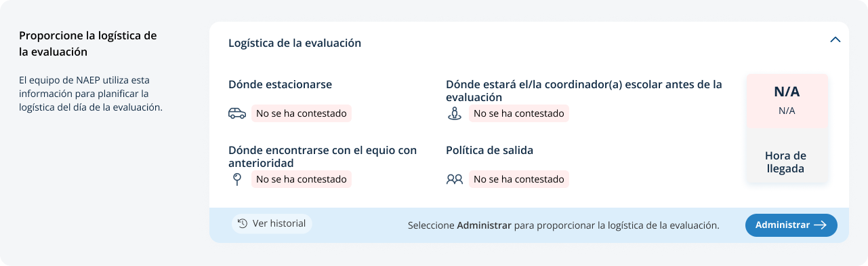
Task: Open Ver historial
Action: coord(272,223)
